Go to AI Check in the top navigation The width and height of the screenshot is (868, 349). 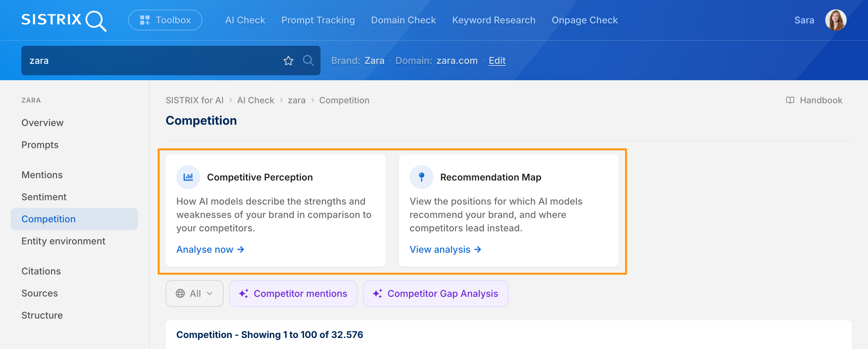pyautogui.click(x=245, y=20)
